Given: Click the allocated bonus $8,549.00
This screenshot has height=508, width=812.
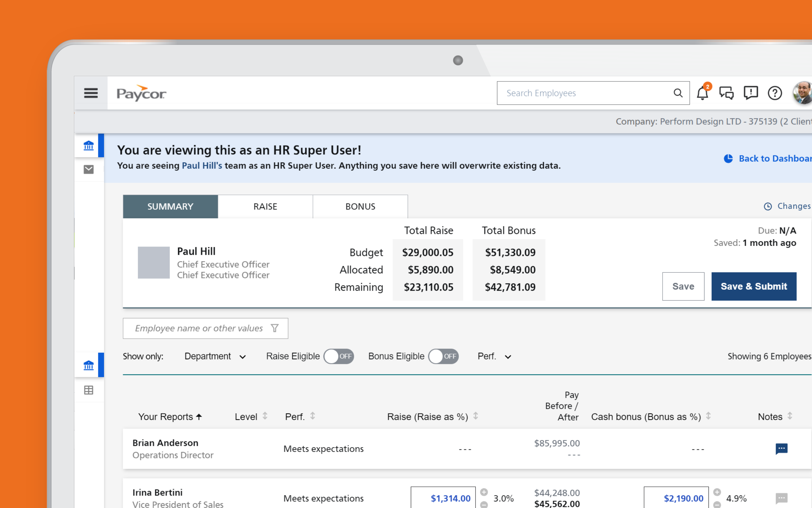Looking at the screenshot, I should (x=512, y=270).
